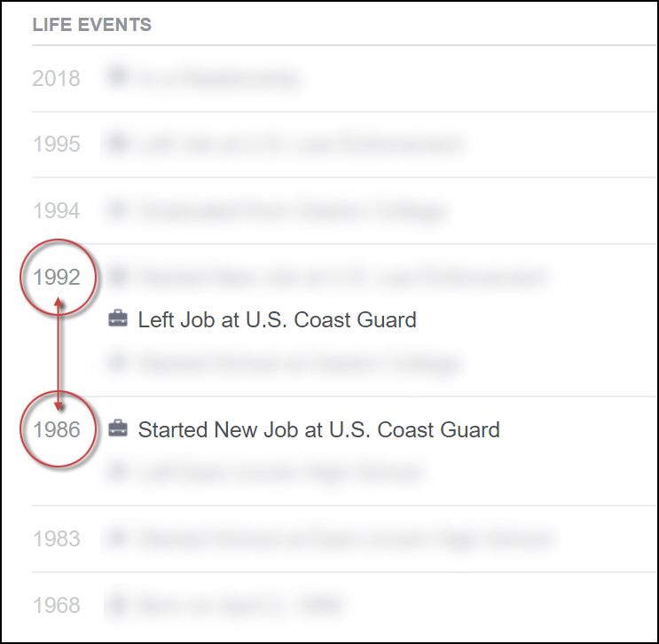Select the 1983 year marker
659x644 pixels.
[56, 538]
